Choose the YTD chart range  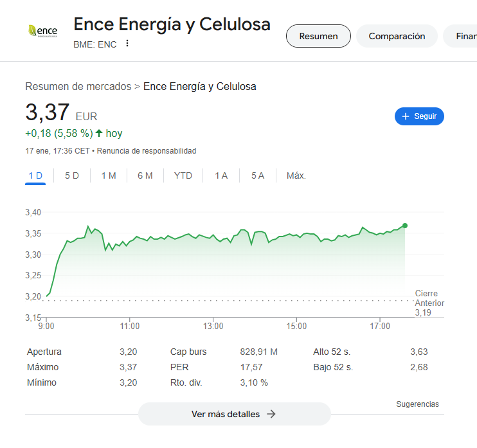click(x=183, y=176)
